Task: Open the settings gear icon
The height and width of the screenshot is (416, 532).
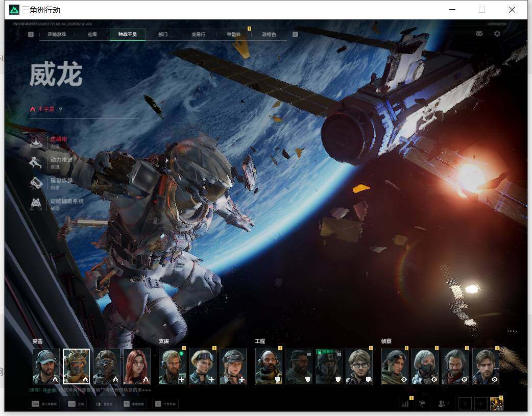Action: (x=497, y=34)
